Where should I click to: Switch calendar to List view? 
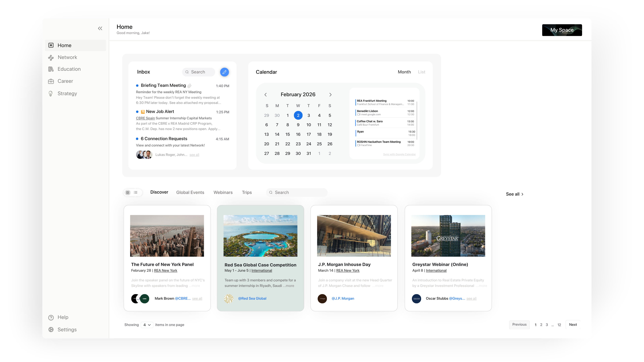(421, 72)
